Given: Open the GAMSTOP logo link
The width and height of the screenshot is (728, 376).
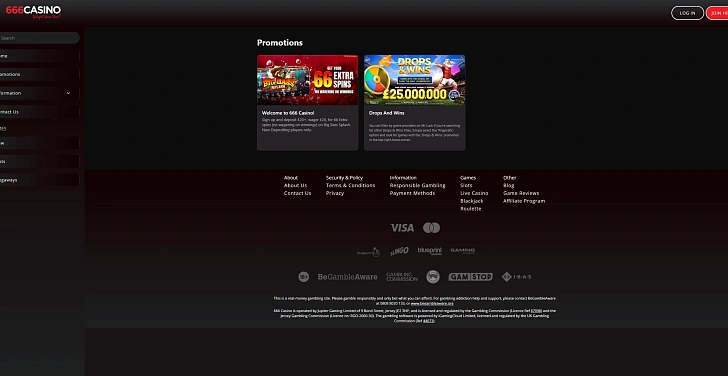Looking at the screenshot, I should point(471,277).
